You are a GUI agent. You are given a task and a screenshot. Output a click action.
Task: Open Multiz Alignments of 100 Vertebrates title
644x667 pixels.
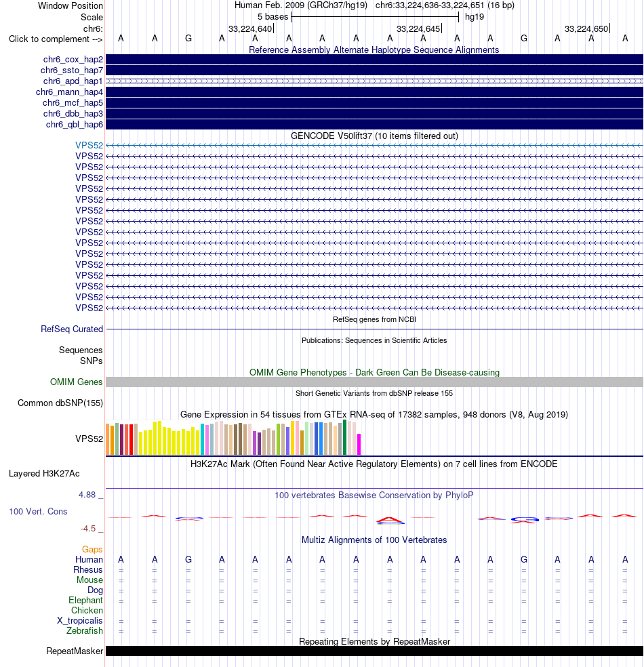click(374, 540)
